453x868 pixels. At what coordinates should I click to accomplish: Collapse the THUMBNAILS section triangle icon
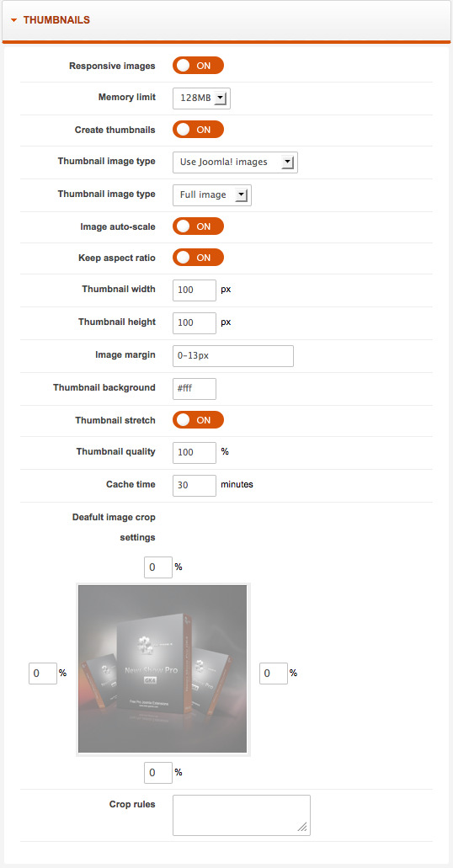pos(13,20)
